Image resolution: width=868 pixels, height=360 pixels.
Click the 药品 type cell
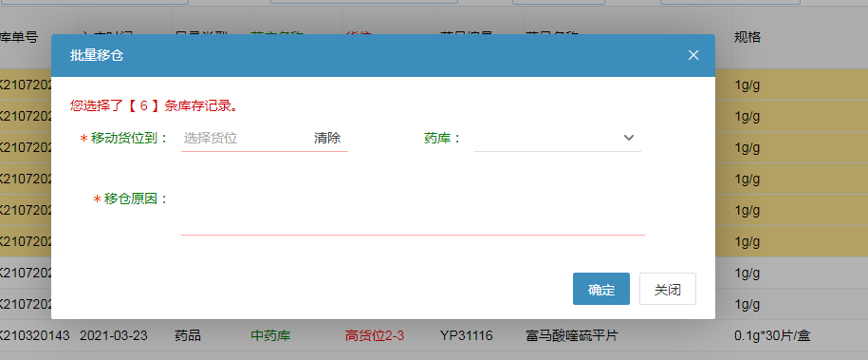[x=188, y=335]
